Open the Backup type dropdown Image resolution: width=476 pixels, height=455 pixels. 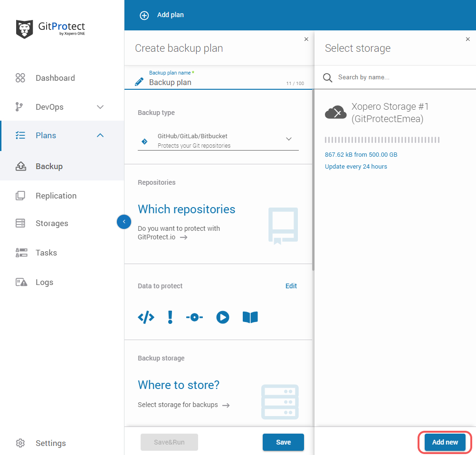[218, 141]
